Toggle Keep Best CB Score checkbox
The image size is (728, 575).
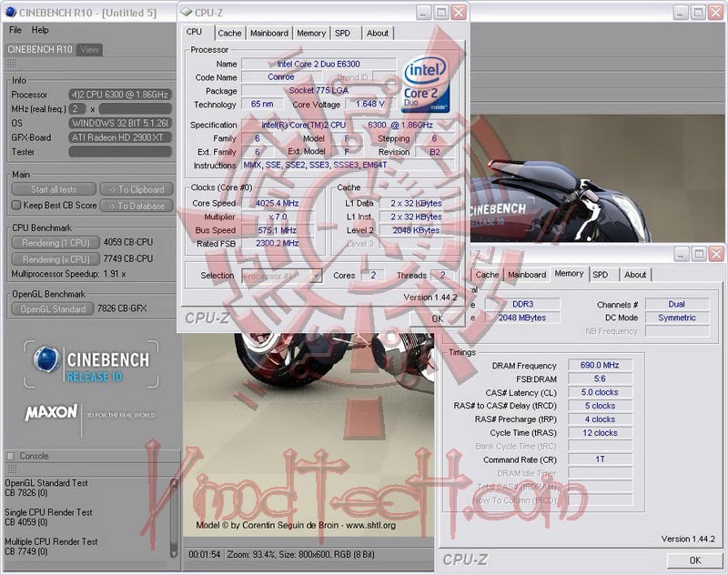[x=16, y=205]
